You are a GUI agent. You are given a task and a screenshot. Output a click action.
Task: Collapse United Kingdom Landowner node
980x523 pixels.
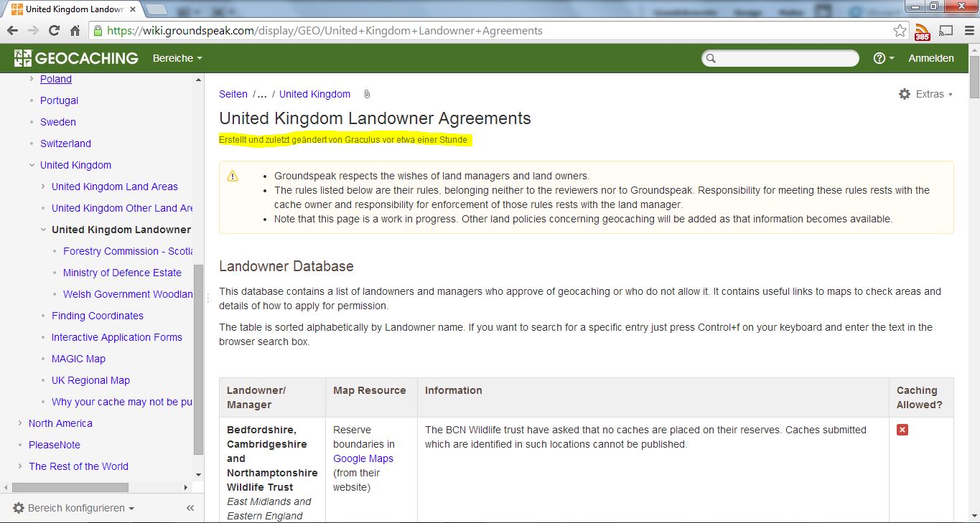pos(43,230)
